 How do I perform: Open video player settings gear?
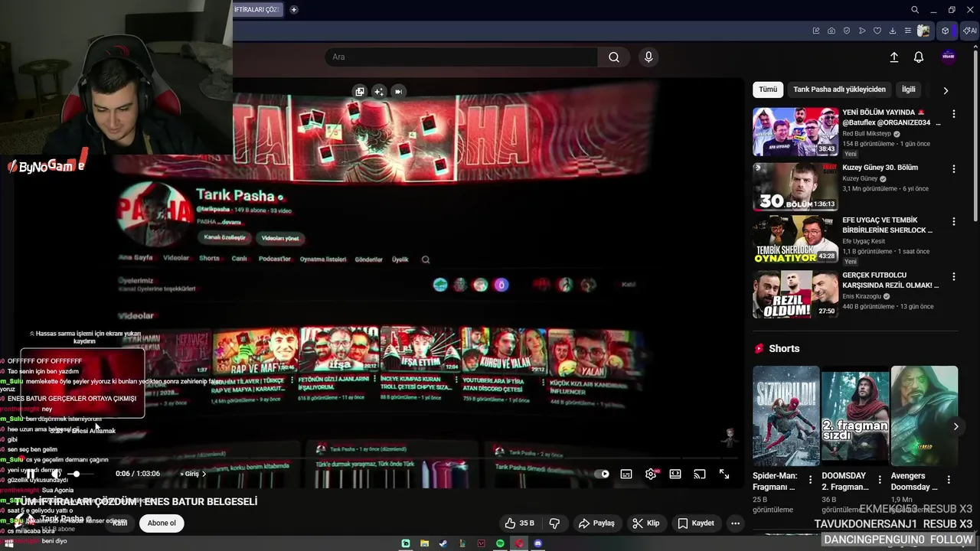click(x=651, y=474)
